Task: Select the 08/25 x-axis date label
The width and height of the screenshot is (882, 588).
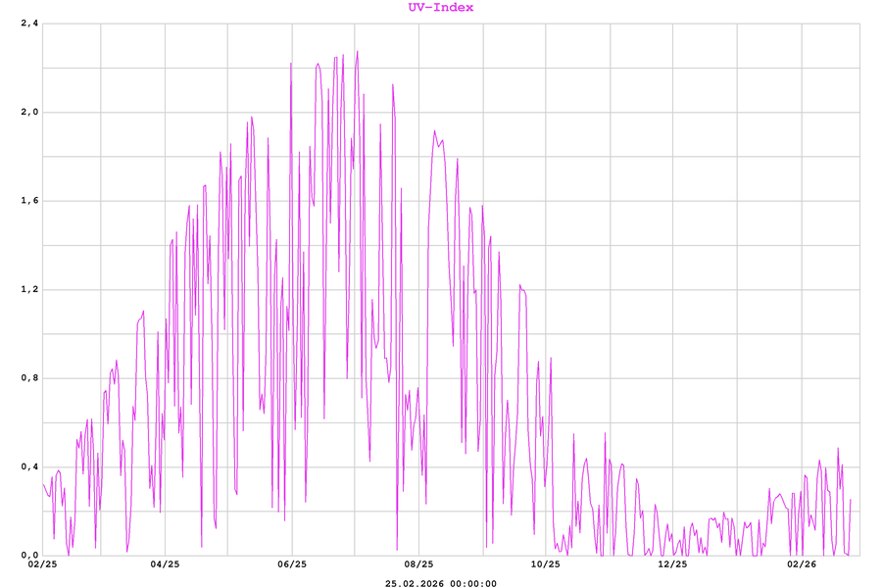Action: 418,565
